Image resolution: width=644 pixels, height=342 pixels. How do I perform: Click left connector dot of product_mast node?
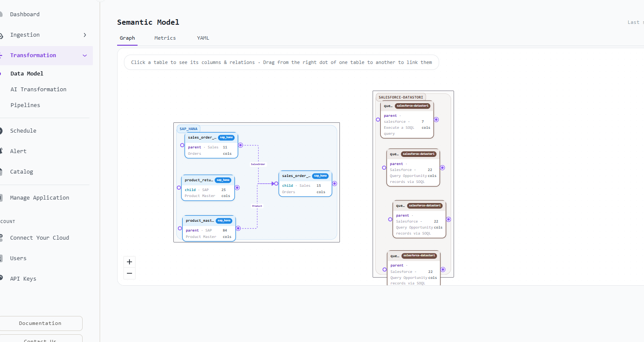click(x=180, y=228)
